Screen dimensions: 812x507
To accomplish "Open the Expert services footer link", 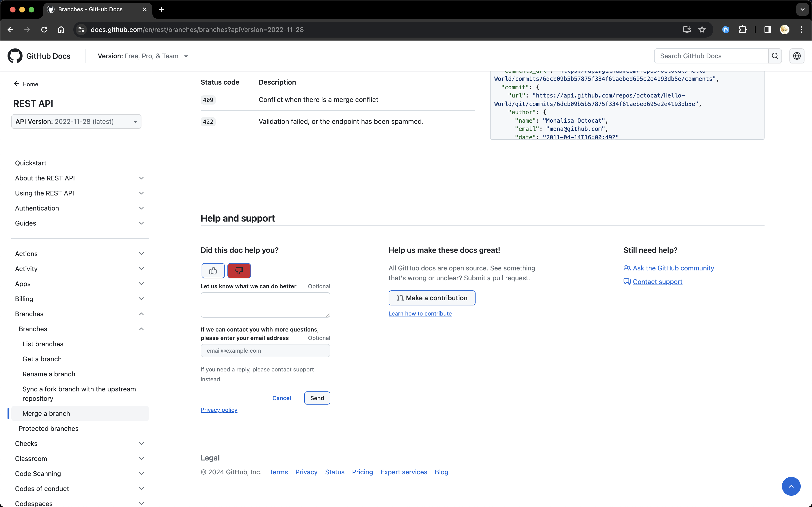I will (404, 472).
